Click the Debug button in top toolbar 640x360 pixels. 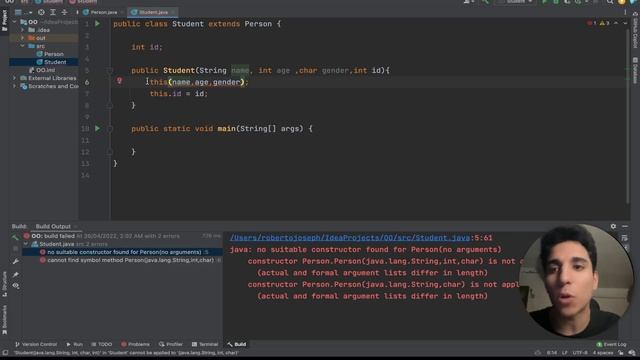point(555,2)
